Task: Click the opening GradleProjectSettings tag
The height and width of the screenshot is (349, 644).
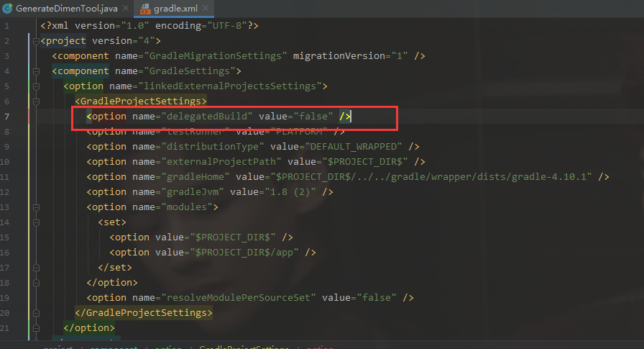Action: [141, 101]
